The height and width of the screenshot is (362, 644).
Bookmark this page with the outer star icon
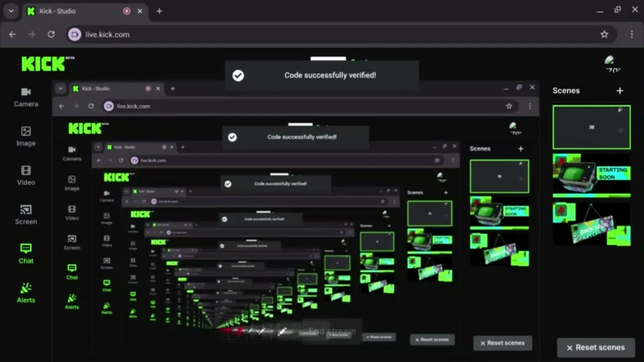[604, 34]
